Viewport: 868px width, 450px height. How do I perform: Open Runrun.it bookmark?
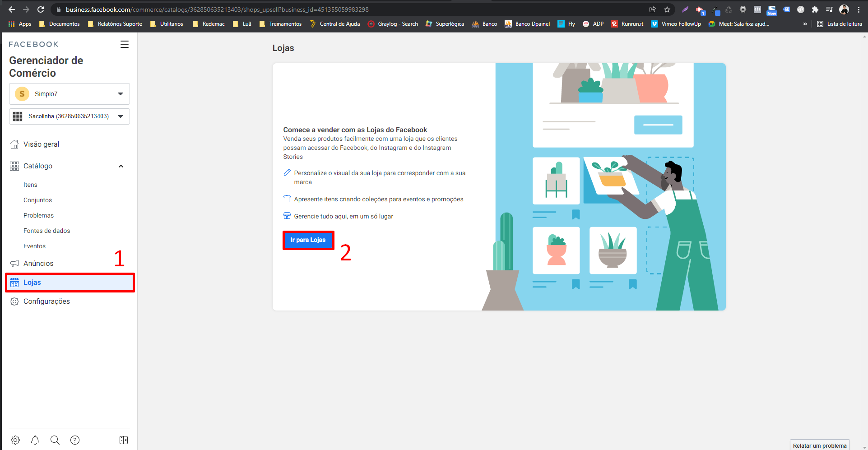[x=627, y=24]
